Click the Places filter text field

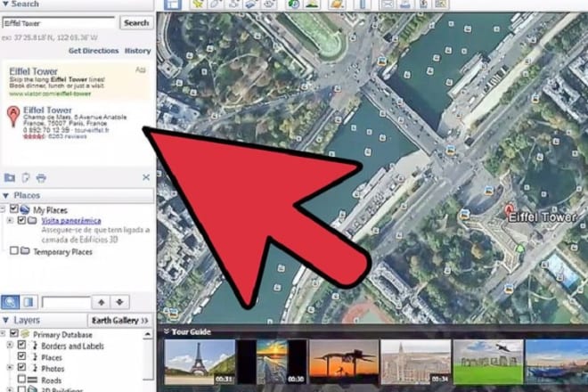coord(66,302)
